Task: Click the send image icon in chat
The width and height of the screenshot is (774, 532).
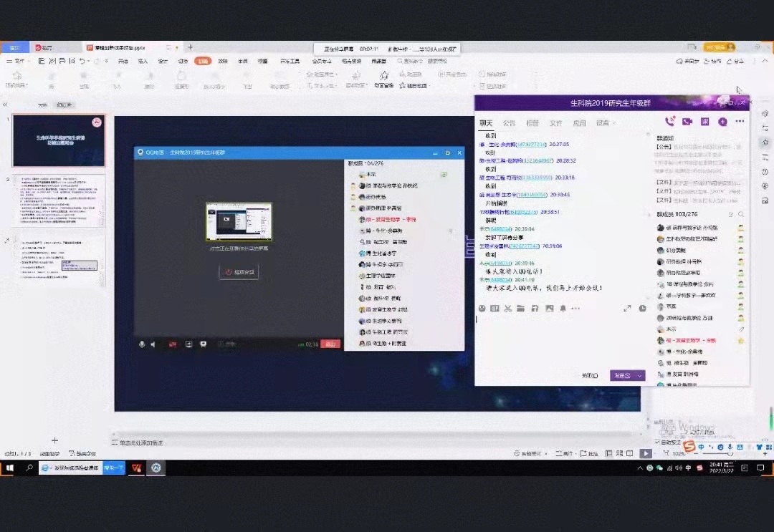Action: pyautogui.click(x=549, y=309)
